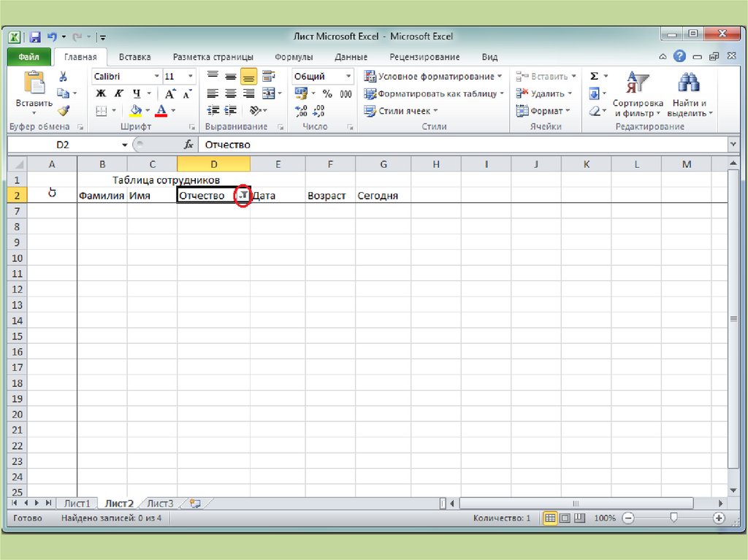Click the Cut scissors icon
The width and height of the screenshot is (748, 560).
point(63,77)
